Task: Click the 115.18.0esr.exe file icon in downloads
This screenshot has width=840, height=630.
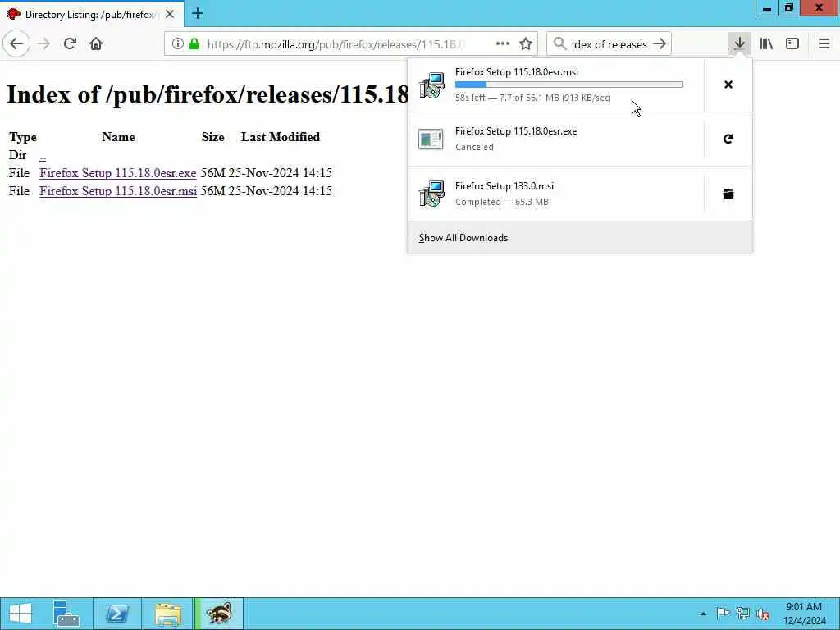Action: pos(431,139)
